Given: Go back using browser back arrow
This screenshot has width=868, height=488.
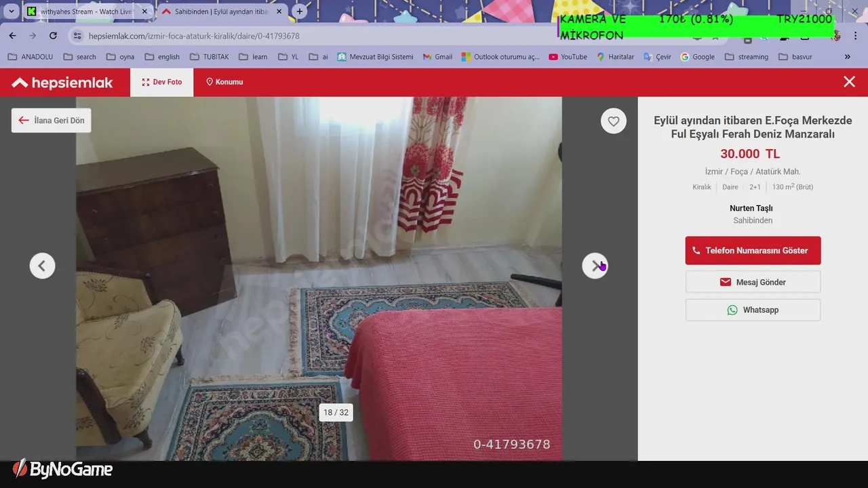Looking at the screenshot, I should [12, 35].
